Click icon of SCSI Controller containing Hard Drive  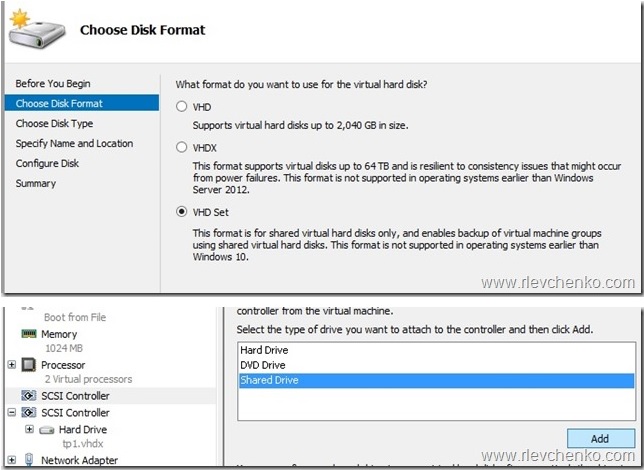click(x=29, y=412)
